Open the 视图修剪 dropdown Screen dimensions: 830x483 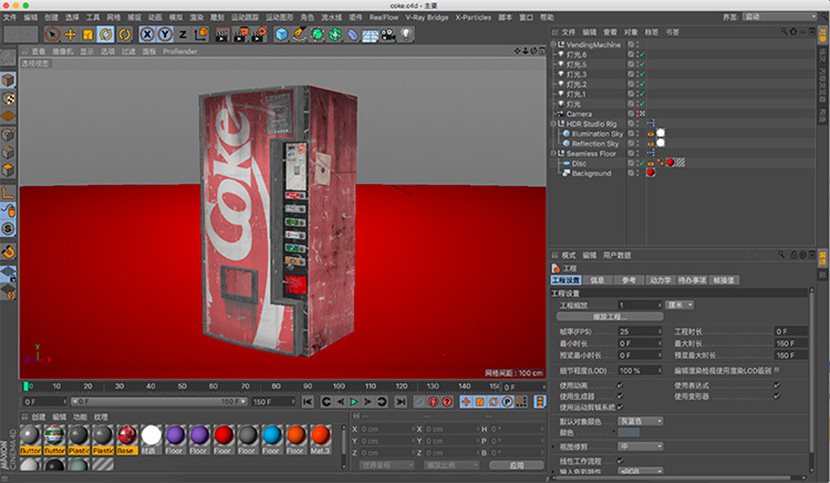[x=640, y=446]
